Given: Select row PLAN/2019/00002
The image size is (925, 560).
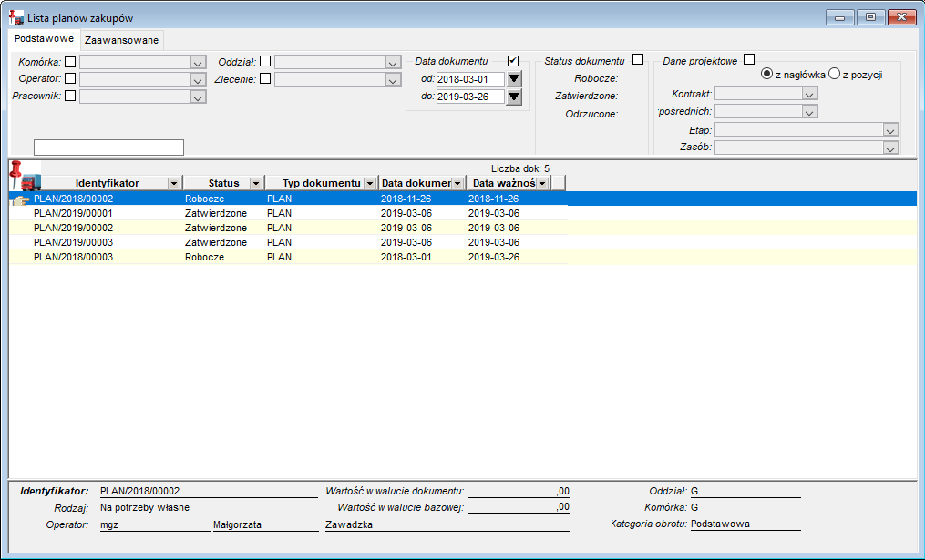Looking at the screenshot, I should pyautogui.click(x=463, y=228).
